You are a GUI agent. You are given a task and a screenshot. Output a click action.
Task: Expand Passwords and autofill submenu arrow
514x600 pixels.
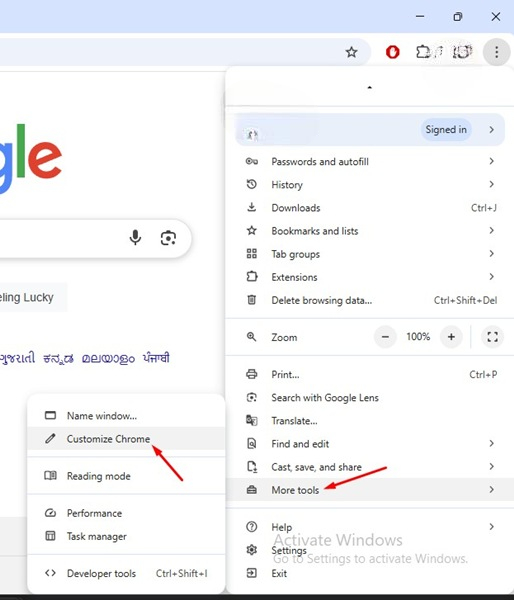(491, 161)
